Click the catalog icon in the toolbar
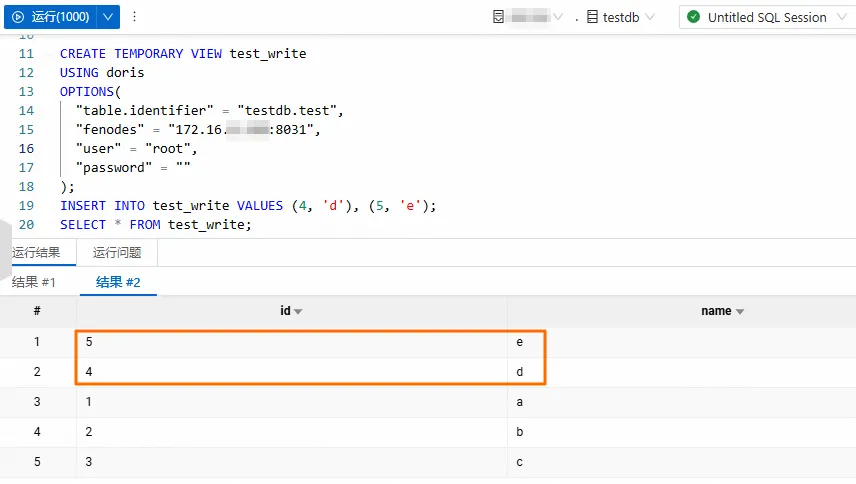The width and height of the screenshot is (856, 484). pos(498,17)
